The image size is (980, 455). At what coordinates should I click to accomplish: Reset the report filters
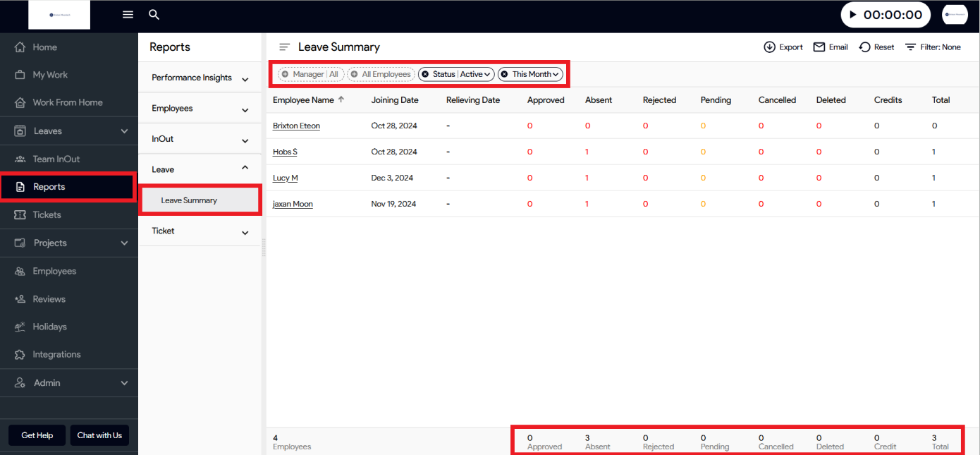[x=876, y=47]
